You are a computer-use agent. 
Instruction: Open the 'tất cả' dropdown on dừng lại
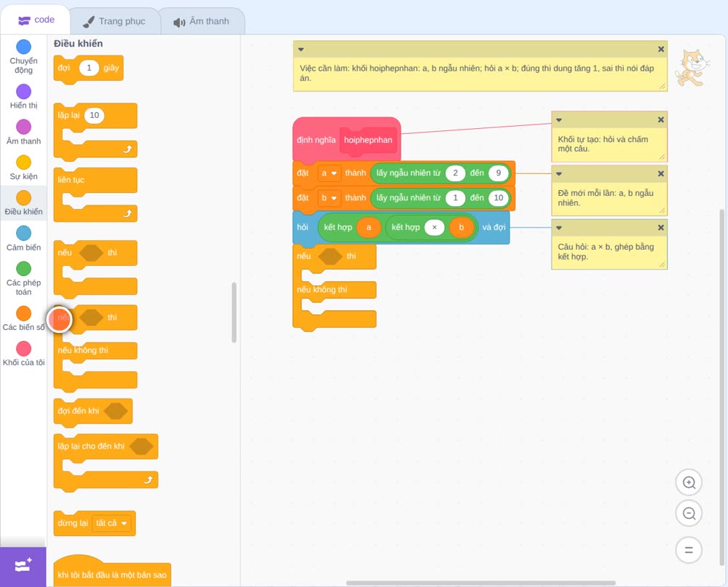coord(111,524)
